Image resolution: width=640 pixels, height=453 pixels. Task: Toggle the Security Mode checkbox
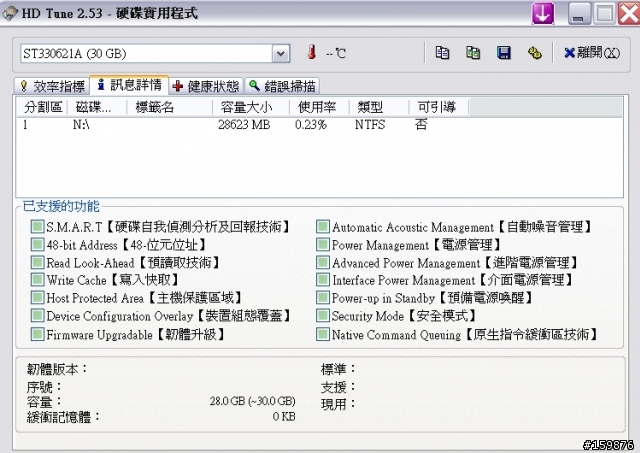coord(323,315)
